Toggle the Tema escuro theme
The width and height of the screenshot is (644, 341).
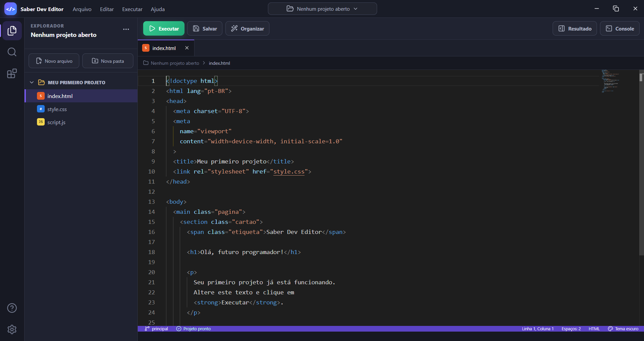623,329
